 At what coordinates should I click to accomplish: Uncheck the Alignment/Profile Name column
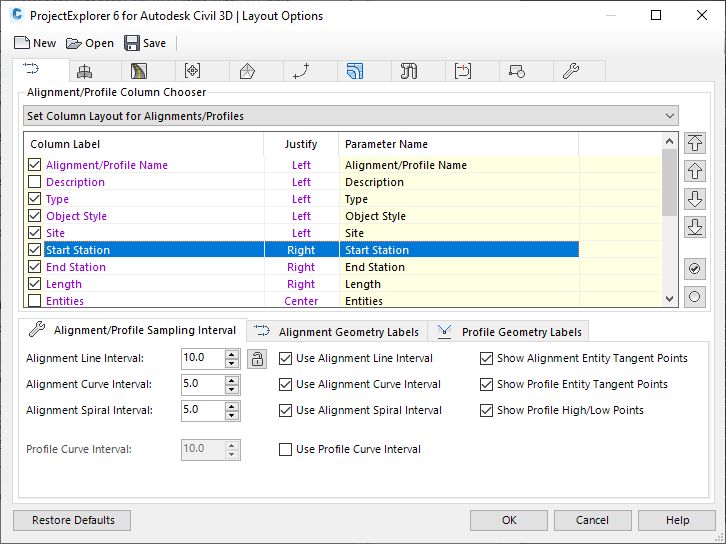pos(35,164)
